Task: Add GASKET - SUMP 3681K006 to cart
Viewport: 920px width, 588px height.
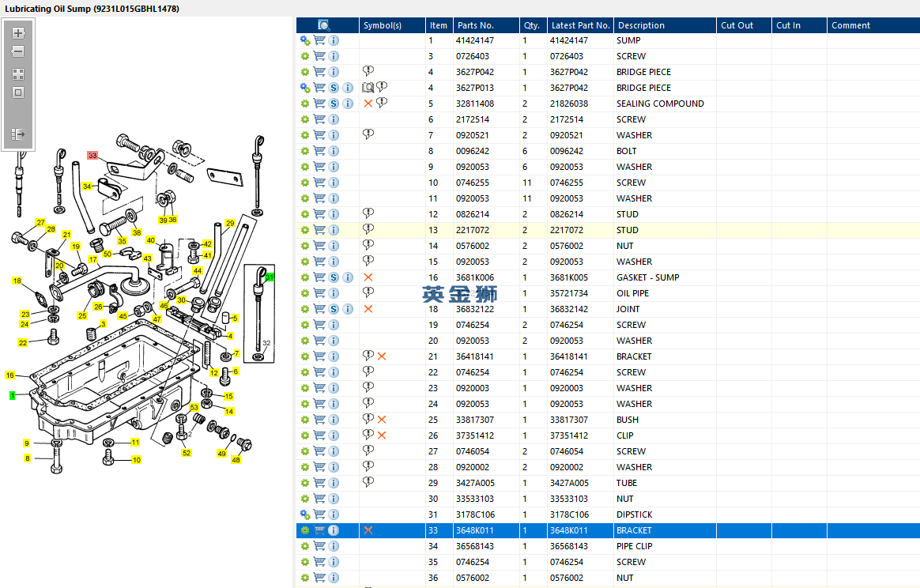Action: (320, 277)
